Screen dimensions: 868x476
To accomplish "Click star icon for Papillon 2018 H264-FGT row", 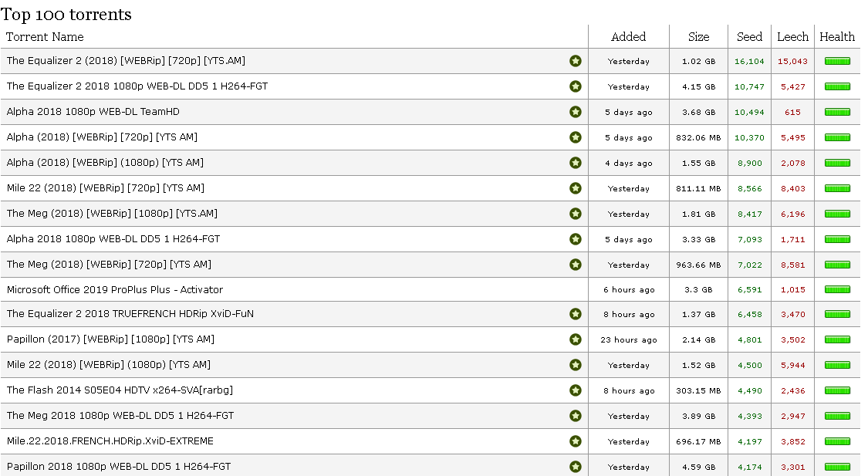I will coord(575,467).
